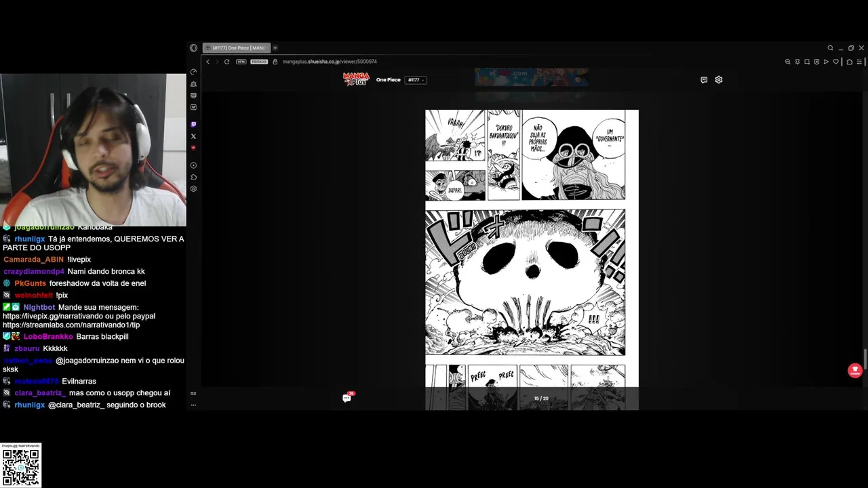The height and width of the screenshot is (488, 868).
Task: Open the M sidebar panel icon
Action: pos(193,107)
